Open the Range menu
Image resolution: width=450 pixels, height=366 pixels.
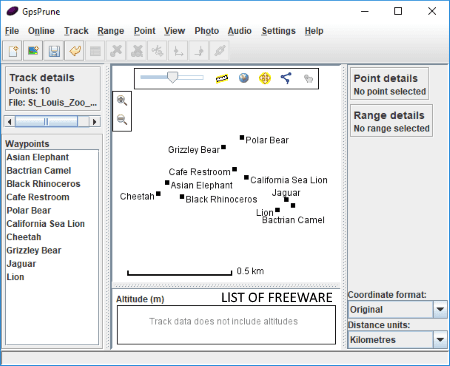pos(111,31)
